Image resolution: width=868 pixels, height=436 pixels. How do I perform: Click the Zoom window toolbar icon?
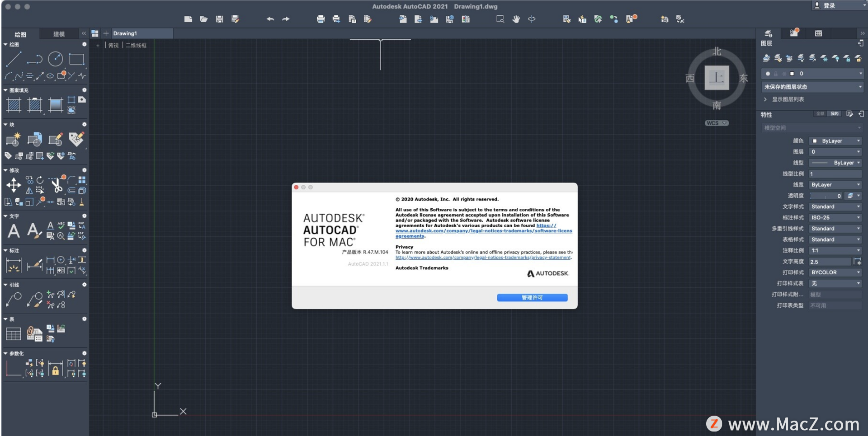(x=500, y=19)
